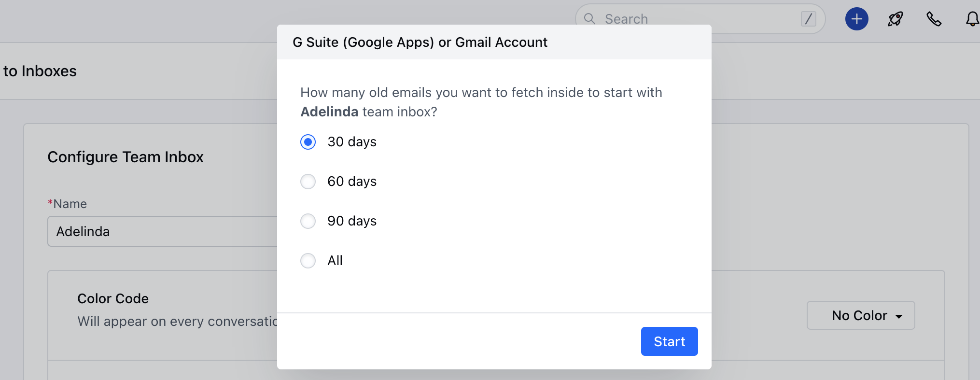Viewport: 980px width, 380px height.
Task: Select the 30 days radio option
Action: pyautogui.click(x=308, y=142)
